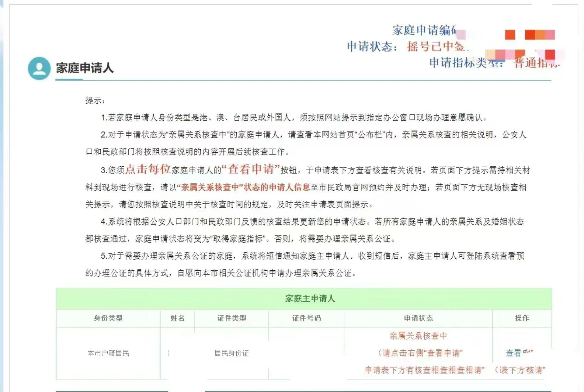Click the red 亲属关系核查中 status text

tap(418, 336)
